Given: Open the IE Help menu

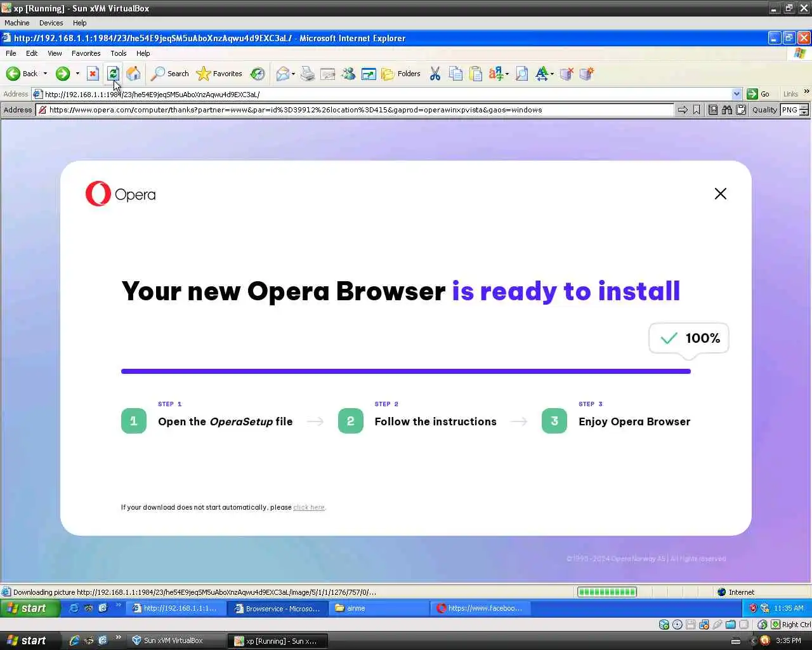Looking at the screenshot, I should [143, 53].
